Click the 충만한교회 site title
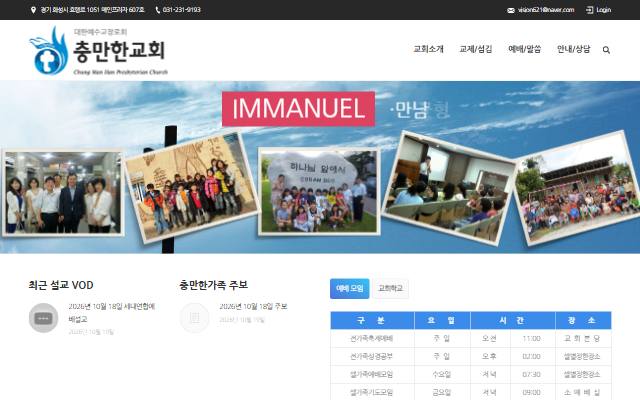The image size is (640, 400). [x=119, y=51]
